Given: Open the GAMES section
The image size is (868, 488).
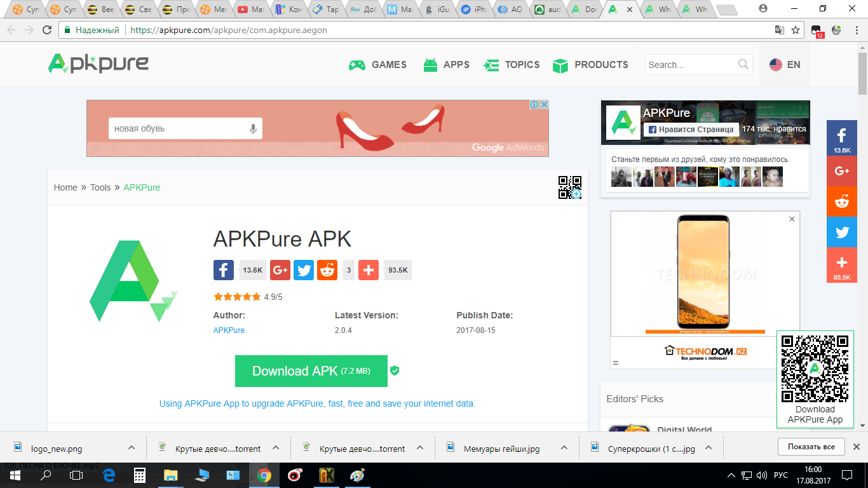Looking at the screenshot, I should (377, 65).
